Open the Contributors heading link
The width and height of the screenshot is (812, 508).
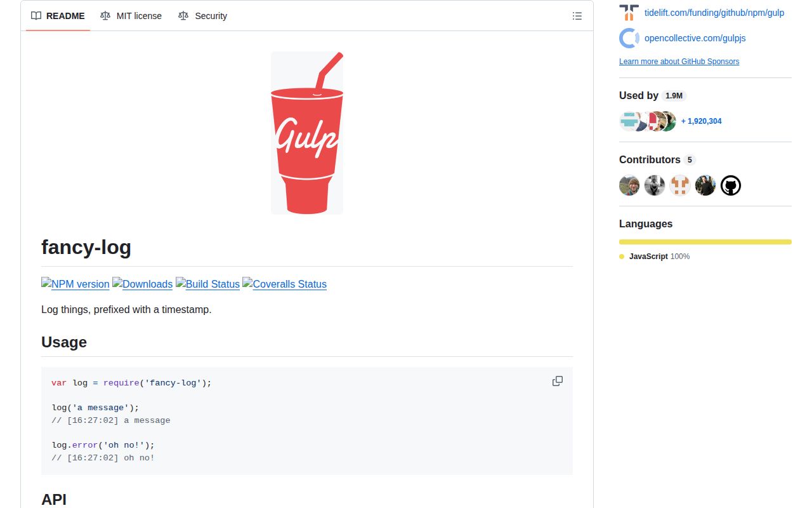(x=650, y=159)
